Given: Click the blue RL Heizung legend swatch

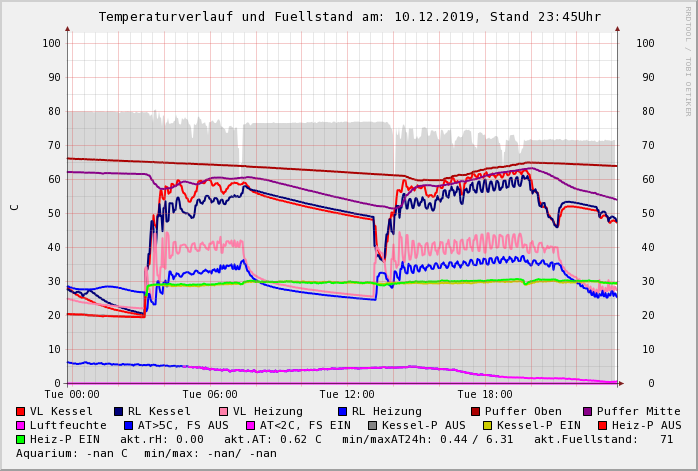Looking at the screenshot, I should (x=342, y=411).
